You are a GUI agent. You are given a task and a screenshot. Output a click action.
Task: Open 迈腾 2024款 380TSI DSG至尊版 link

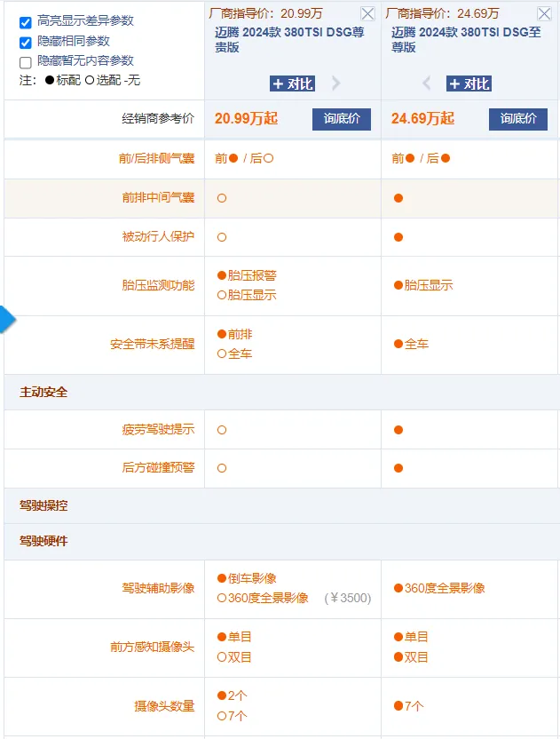pos(466,40)
